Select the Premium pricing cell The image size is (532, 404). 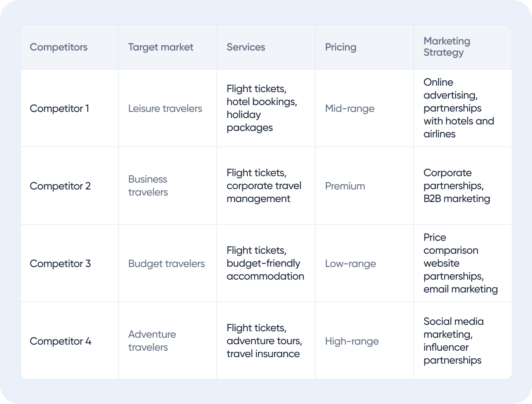[x=345, y=186]
